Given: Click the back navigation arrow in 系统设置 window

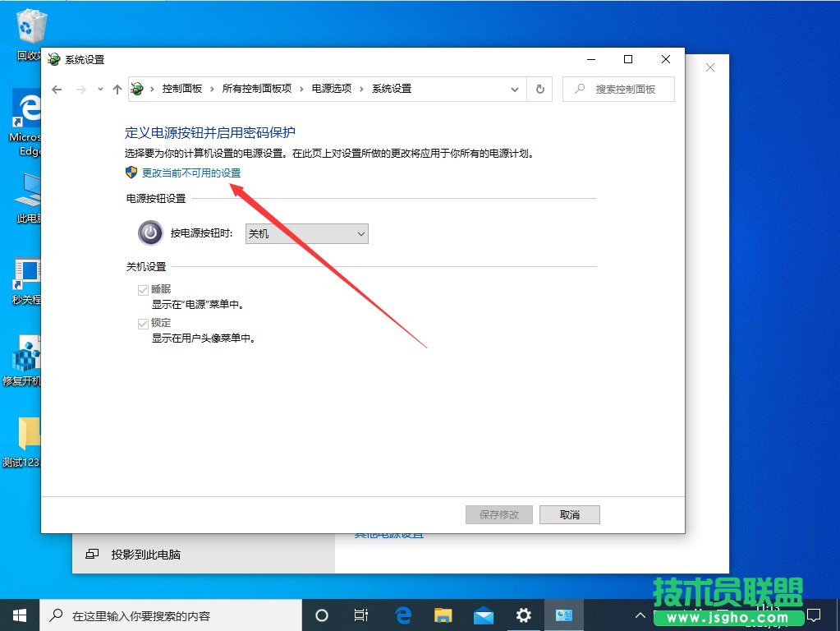Looking at the screenshot, I should pos(56,89).
